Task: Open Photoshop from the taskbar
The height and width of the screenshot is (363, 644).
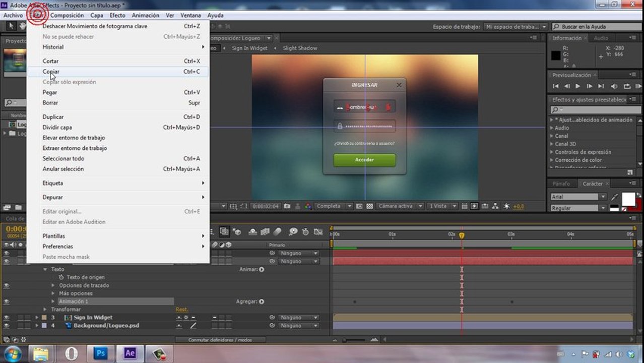Action: coord(100,354)
